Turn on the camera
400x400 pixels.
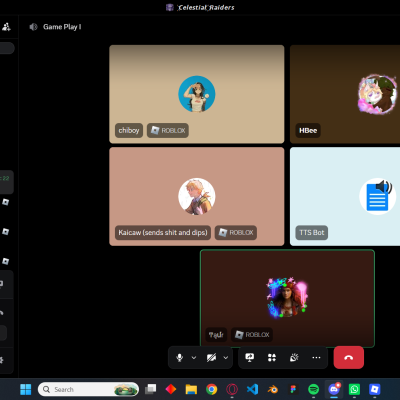(211, 358)
